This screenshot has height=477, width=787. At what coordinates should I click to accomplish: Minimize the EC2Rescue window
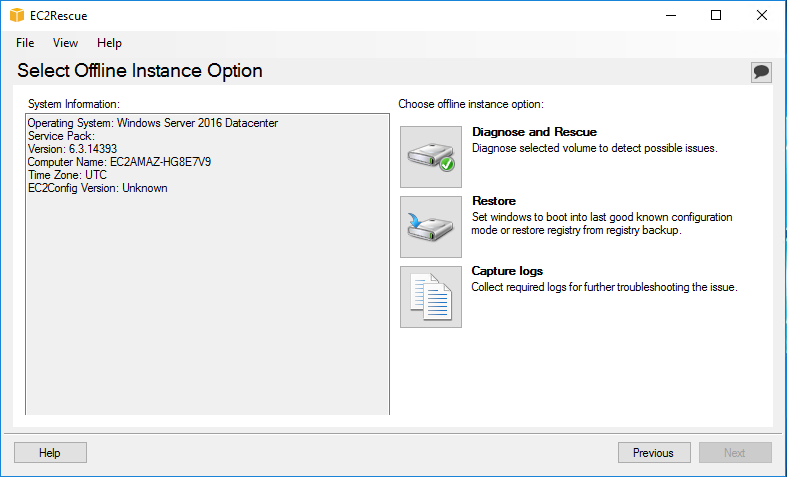(671, 16)
